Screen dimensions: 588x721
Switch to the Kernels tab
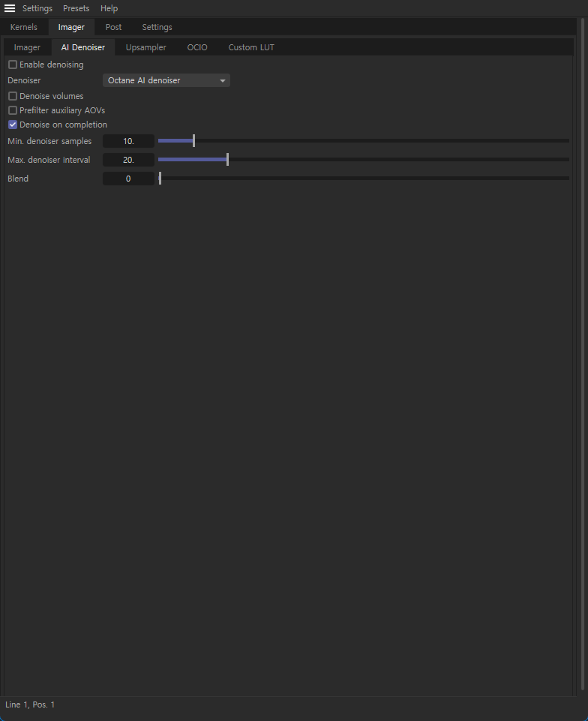coord(23,27)
